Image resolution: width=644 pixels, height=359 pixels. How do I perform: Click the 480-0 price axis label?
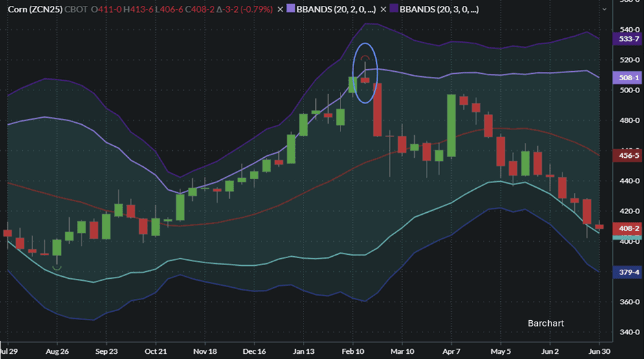[629, 120]
